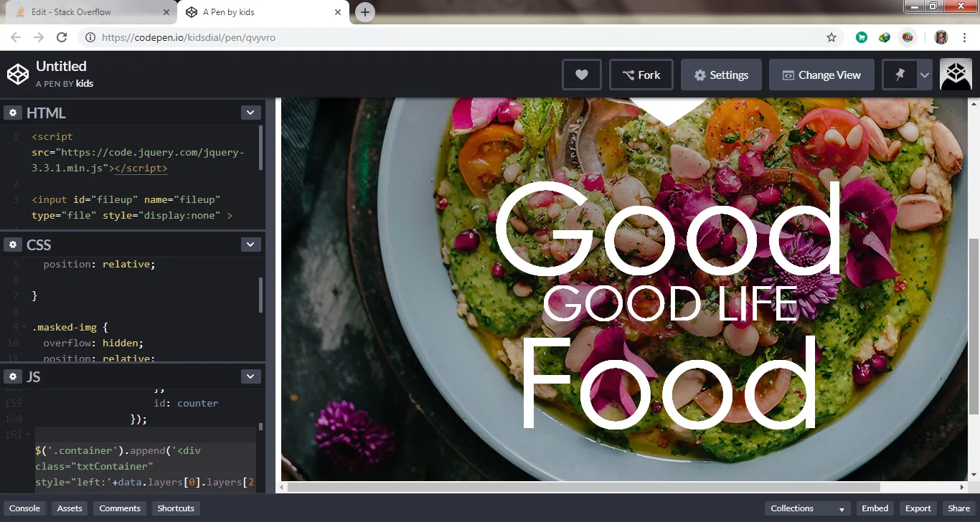Open the Chrome profile avatar

(x=941, y=37)
